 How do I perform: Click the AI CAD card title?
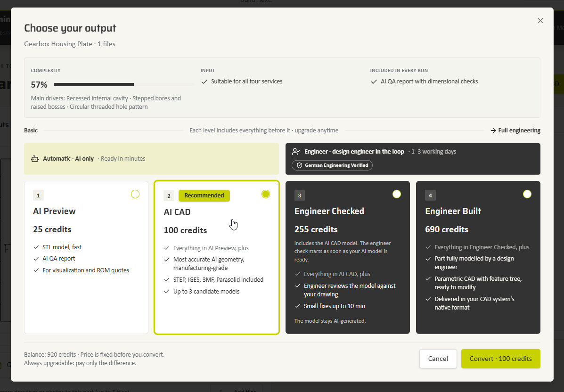[x=177, y=212]
